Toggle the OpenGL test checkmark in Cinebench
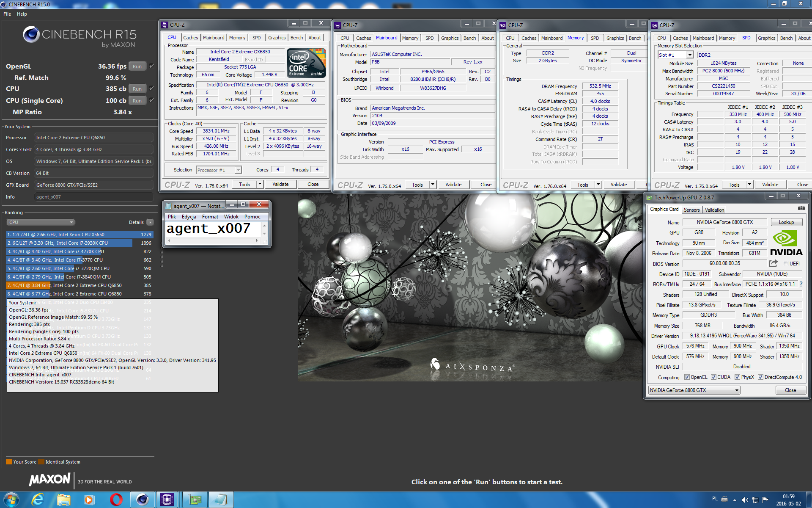The height and width of the screenshot is (508, 812). coord(151,66)
